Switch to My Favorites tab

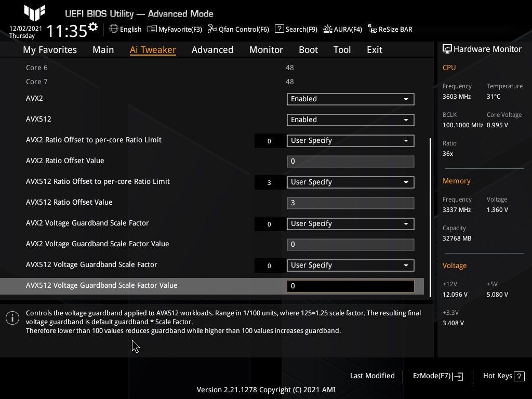click(50, 50)
